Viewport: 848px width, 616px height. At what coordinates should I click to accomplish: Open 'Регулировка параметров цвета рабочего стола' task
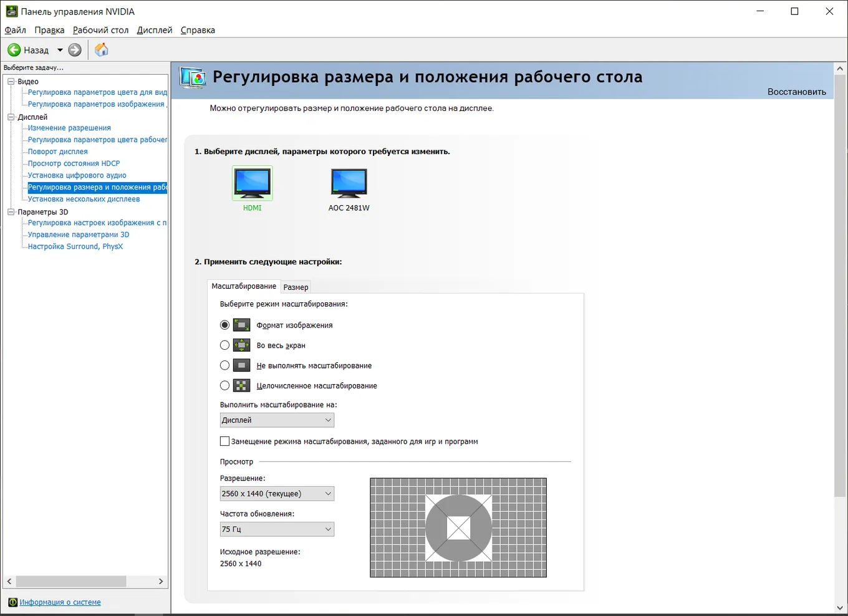[x=97, y=140]
